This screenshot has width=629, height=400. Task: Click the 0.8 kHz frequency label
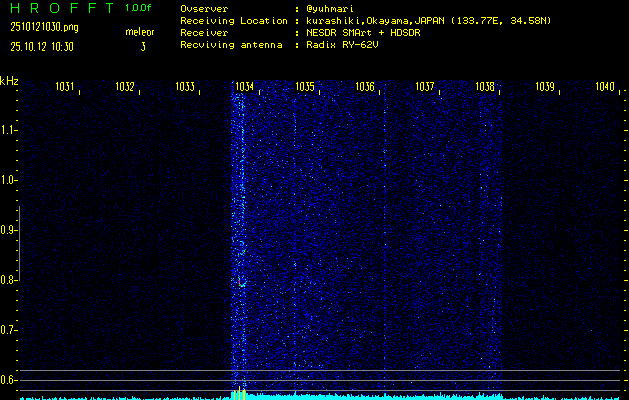(7, 280)
